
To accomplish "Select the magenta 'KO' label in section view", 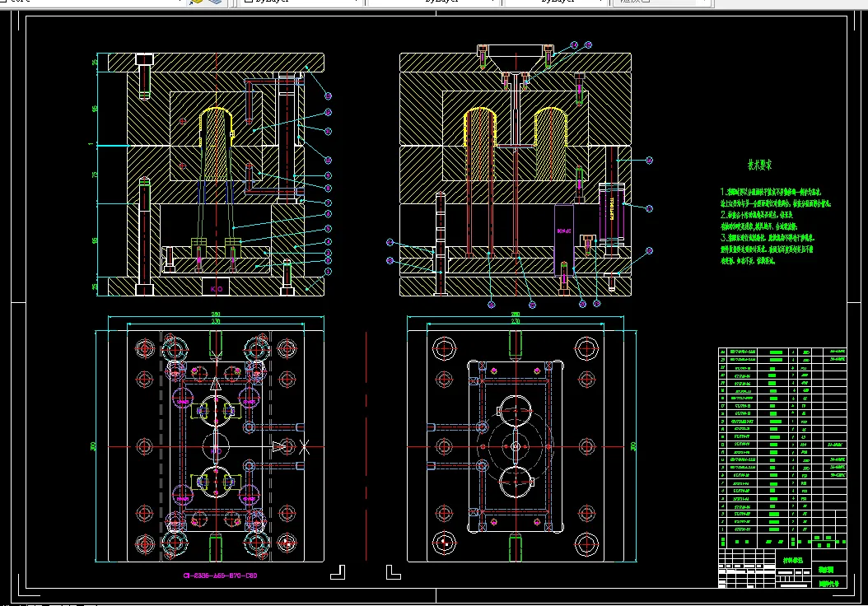I will (x=217, y=288).
